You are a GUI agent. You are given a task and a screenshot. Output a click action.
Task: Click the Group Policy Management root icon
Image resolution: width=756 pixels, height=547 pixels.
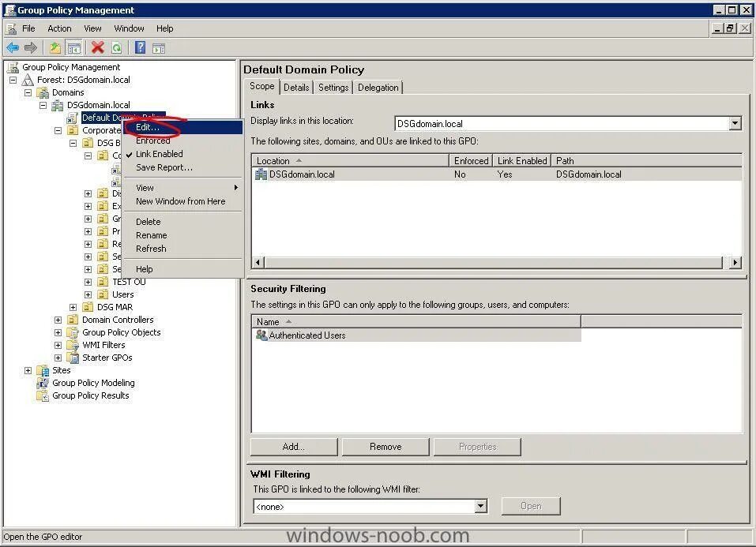(13, 67)
